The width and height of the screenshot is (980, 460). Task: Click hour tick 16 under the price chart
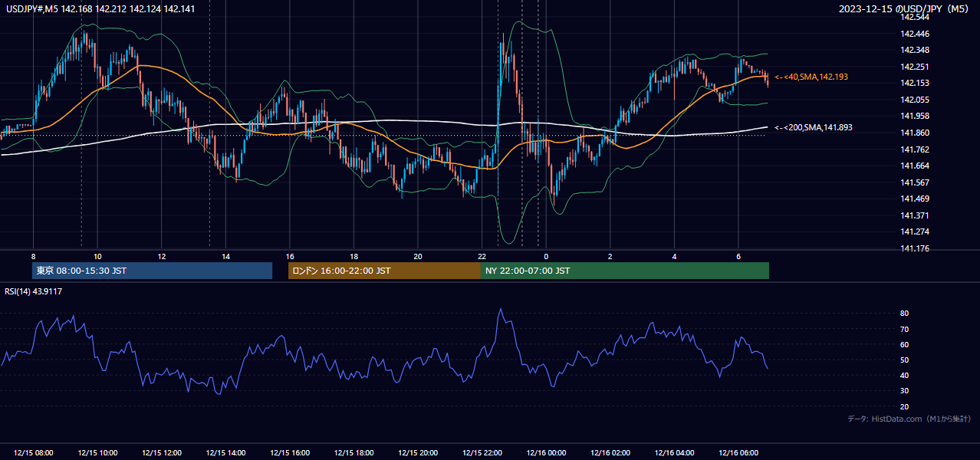pyautogui.click(x=290, y=256)
